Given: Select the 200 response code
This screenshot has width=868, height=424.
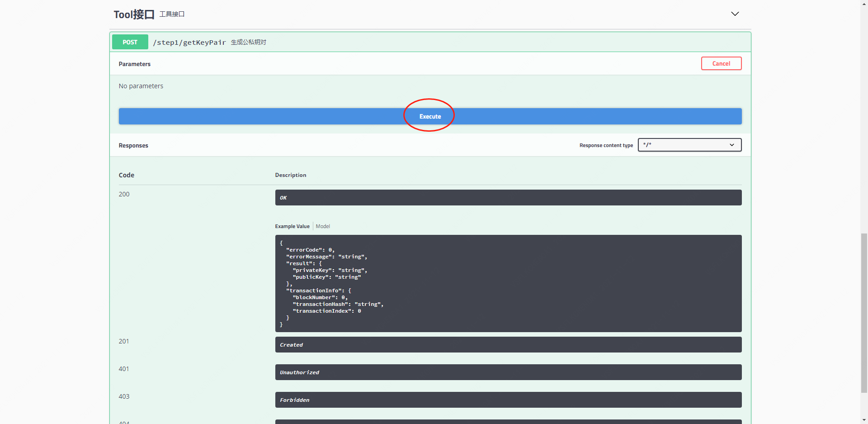Looking at the screenshot, I should click(124, 194).
